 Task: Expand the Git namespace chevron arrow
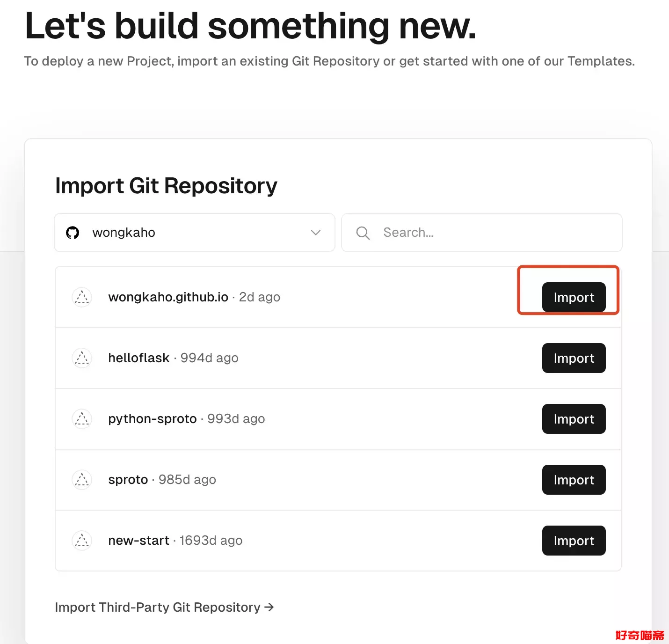pos(316,233)
